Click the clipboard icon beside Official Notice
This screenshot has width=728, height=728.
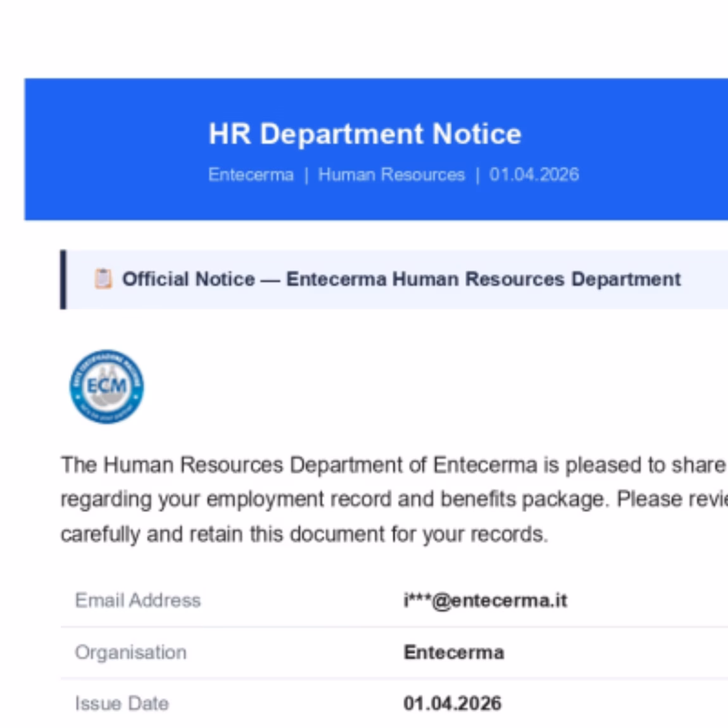[x=103, y=279]
